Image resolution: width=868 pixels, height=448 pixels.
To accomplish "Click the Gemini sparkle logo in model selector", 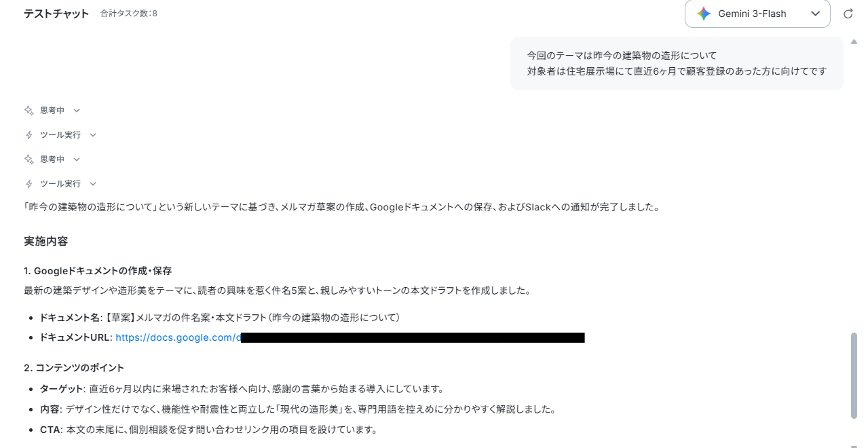I will (704, 14).
